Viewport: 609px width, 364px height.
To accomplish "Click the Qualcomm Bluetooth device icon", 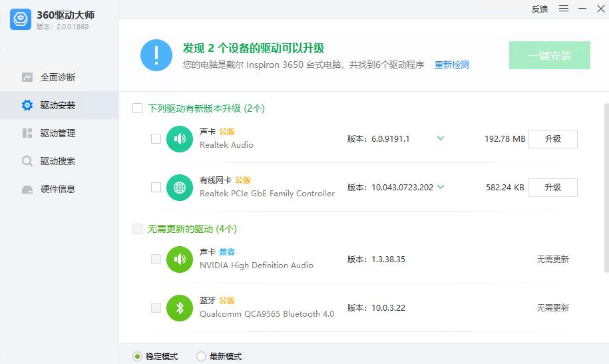I will [179, 307].
